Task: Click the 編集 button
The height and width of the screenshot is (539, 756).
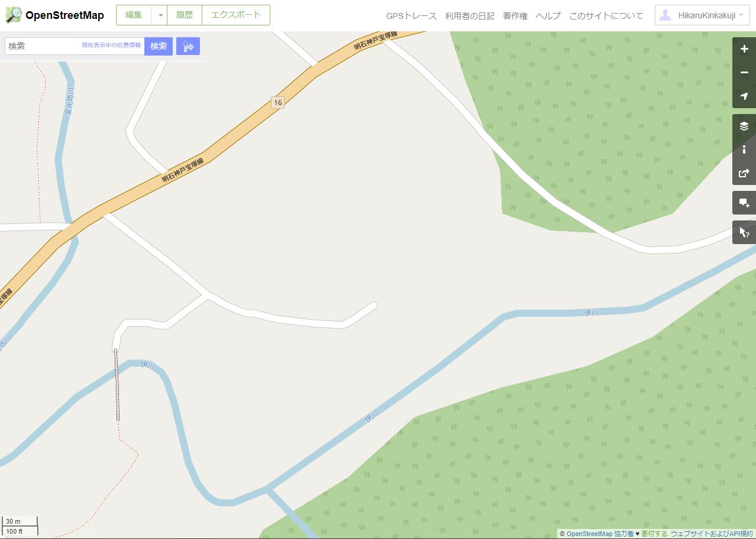Action: (134, 15)
